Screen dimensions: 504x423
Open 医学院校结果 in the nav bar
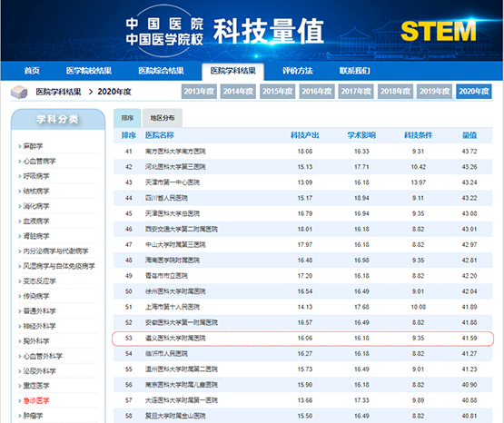89,71
